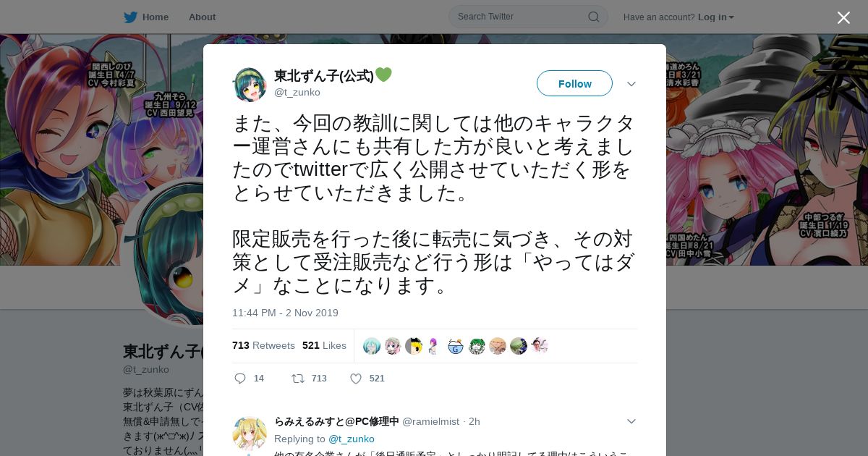This screenshot has width=868, height=456.
Task: Close the tweet overlay with X
Action: click(x=843, y=17)
